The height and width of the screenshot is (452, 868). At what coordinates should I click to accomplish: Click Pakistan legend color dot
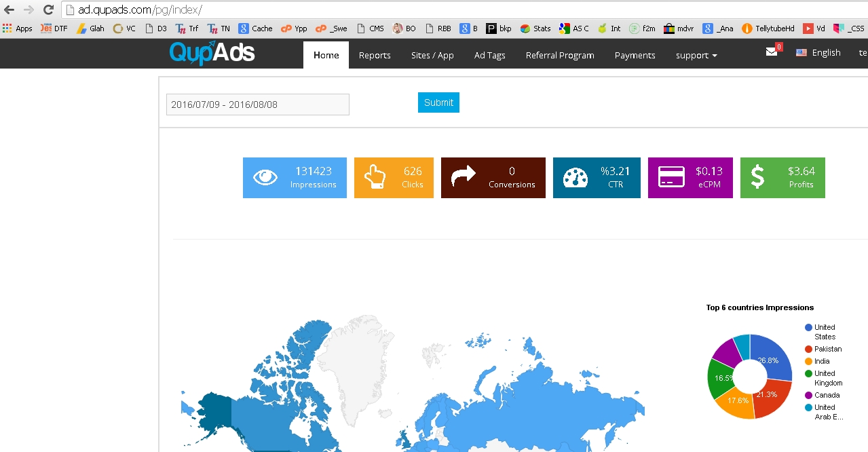(x=808, y=350)
